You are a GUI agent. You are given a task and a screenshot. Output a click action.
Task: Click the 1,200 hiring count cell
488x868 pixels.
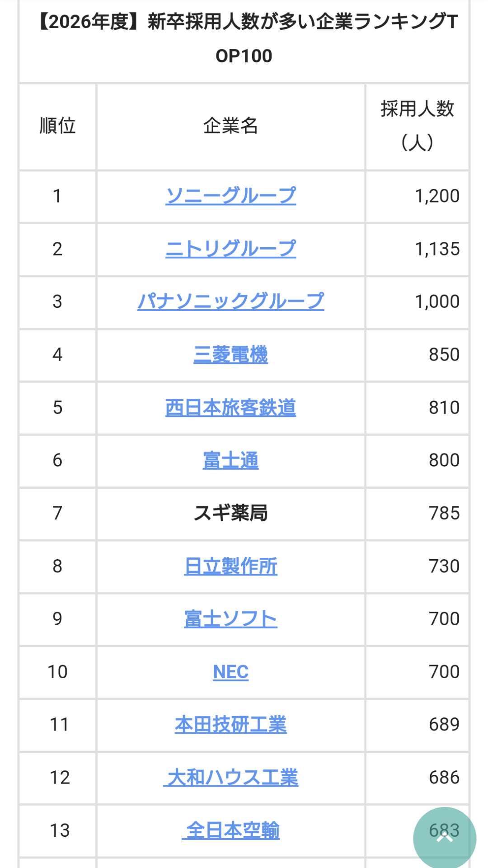click(x=436, y=196)
